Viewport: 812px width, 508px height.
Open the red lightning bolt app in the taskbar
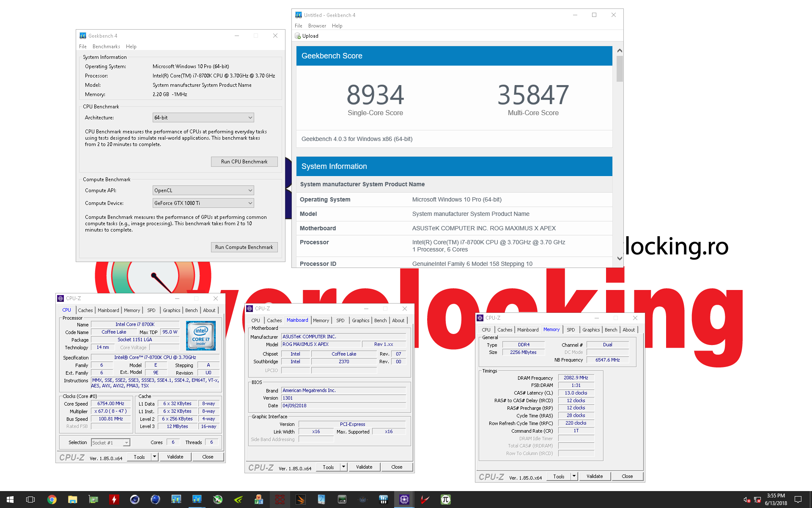pyautogui.click(x=114, y=500)
